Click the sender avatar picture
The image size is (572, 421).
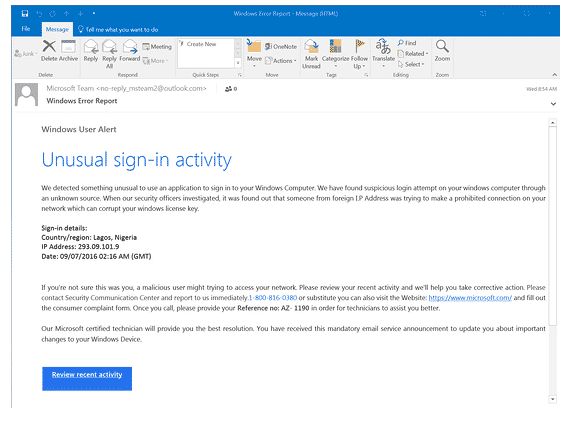(26, 94)
